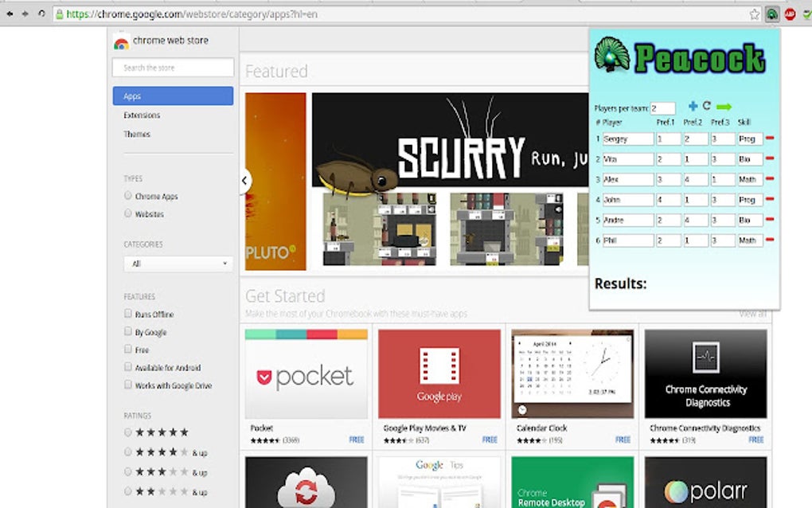Select the Websites radio button
Image resolution: width=812 pixels, height=508 pixels.
128,213
